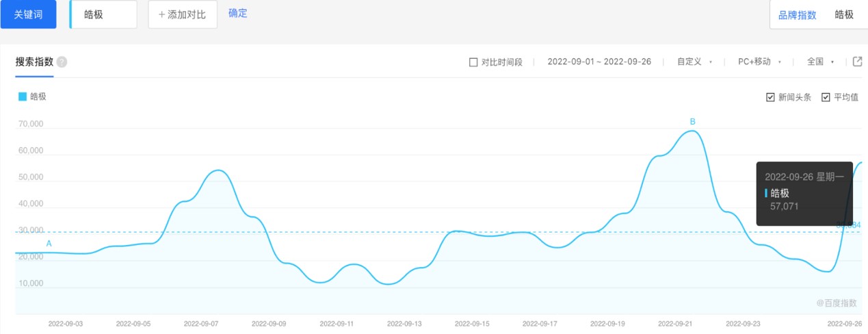Open the help icon beside 搜索指数
This screenshot has width=868, height=334.
(62, 62)
